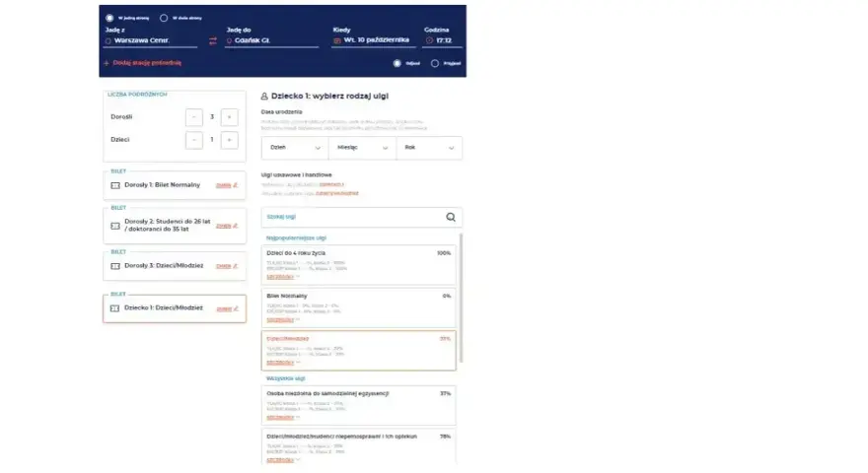Choose the Przyjazd radio option

coord(435,63)
